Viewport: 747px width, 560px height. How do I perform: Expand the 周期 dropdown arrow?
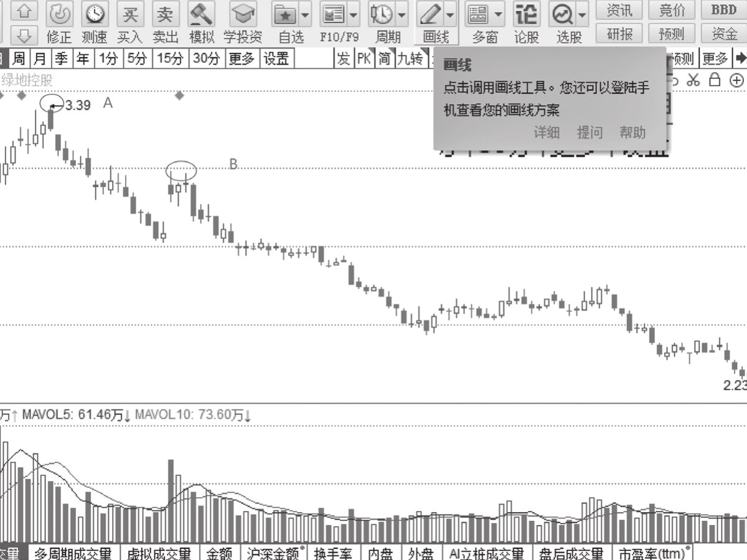point(402,14)
